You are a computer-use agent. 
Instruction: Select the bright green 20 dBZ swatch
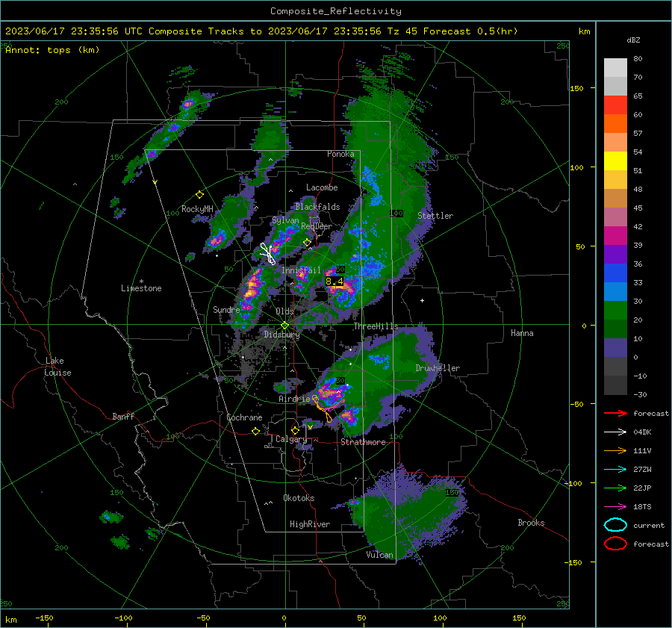pyautogui.click(x=615, y=310)
